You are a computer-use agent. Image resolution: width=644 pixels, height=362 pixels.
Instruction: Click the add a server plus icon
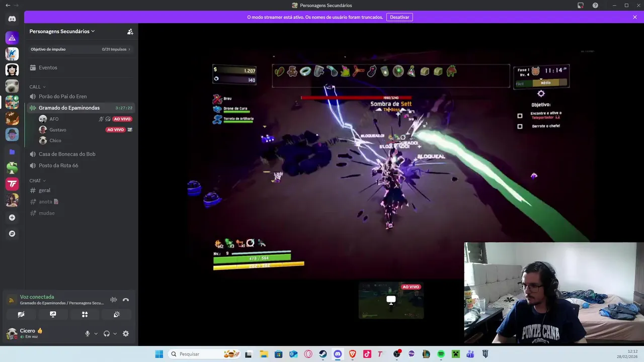coord(12,218)
